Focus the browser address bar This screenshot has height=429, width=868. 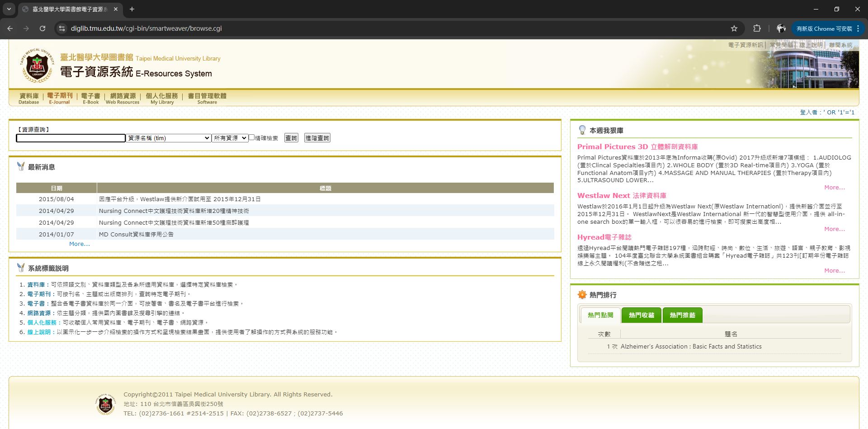398,28
